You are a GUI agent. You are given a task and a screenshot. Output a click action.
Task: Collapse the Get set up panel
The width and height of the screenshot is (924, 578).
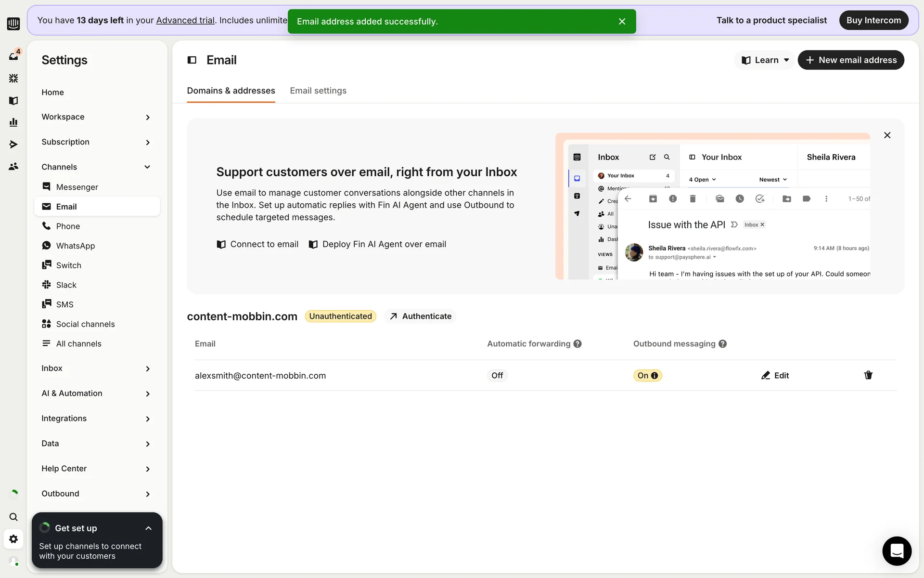(148, 528)
